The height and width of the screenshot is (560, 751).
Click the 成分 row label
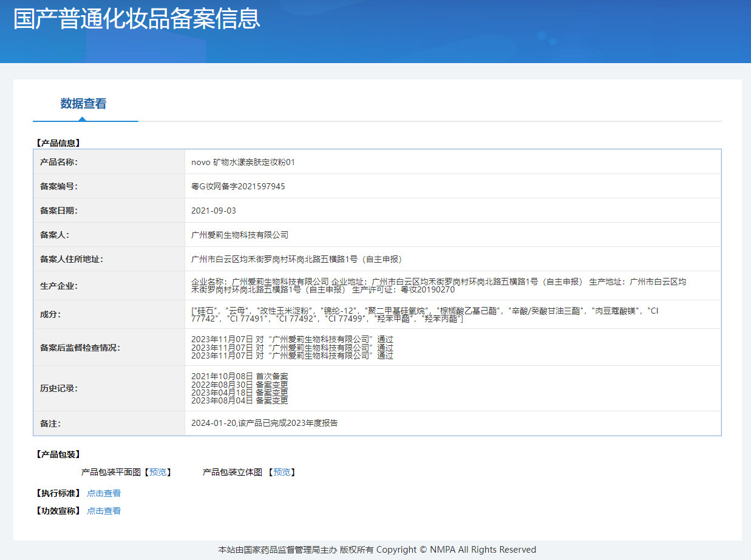pos(50,314)
